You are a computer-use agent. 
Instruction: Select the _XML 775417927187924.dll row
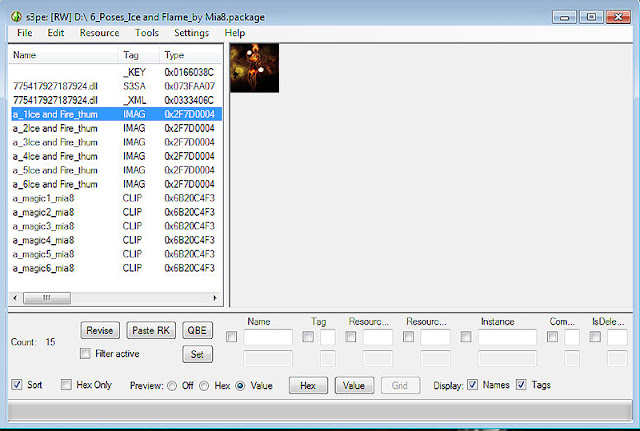click(116, 100)
